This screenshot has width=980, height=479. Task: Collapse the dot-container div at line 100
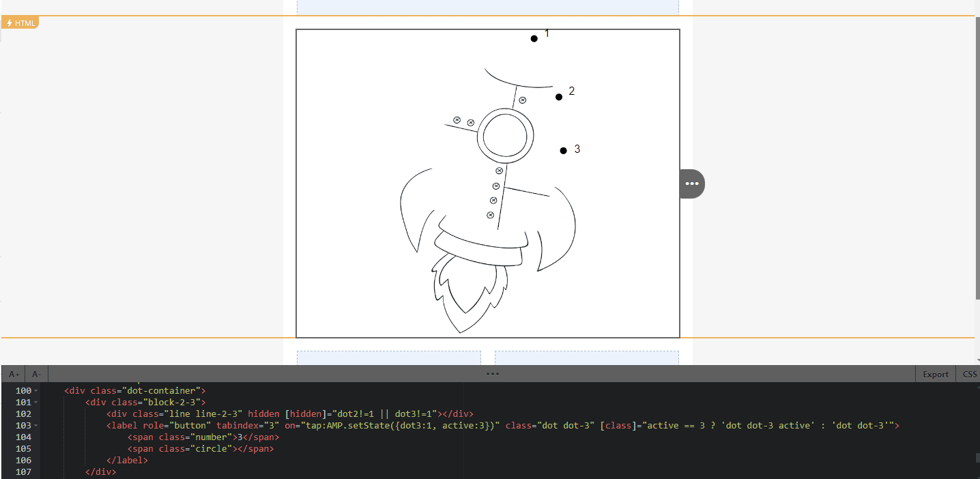(36, 391)
